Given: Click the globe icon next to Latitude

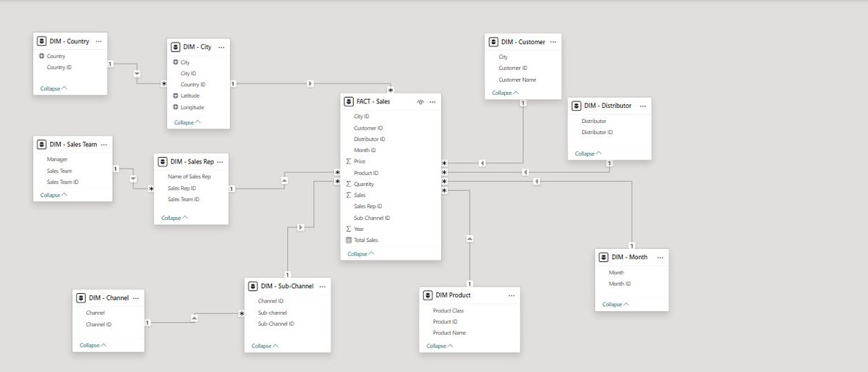Looking at the screenshot, I should click(x=175, y=96).
